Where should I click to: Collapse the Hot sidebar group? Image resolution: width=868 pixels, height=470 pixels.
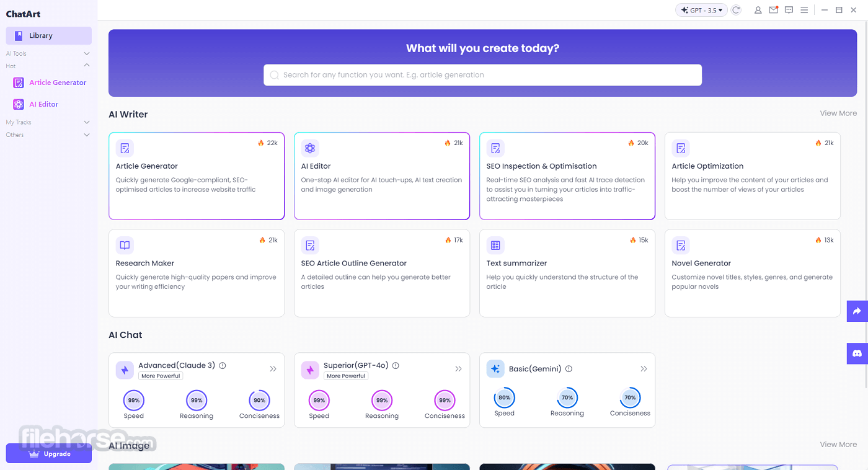48,66
